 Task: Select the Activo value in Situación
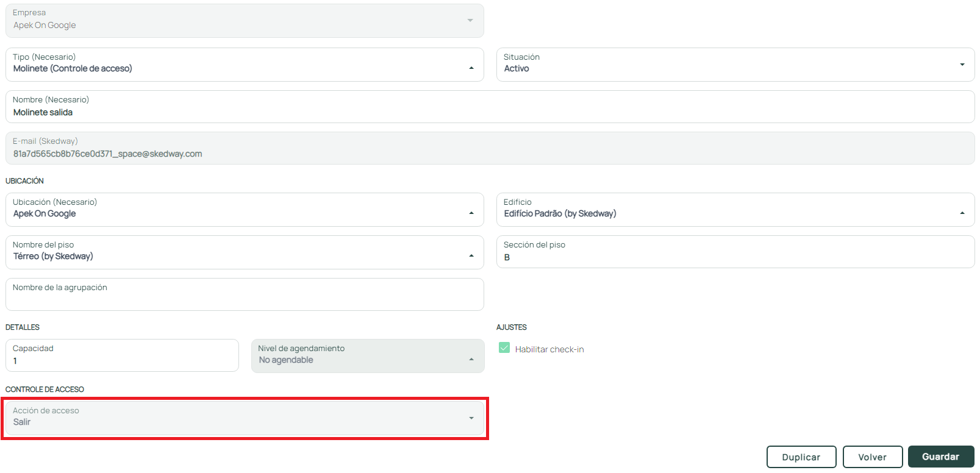point(517,69)
